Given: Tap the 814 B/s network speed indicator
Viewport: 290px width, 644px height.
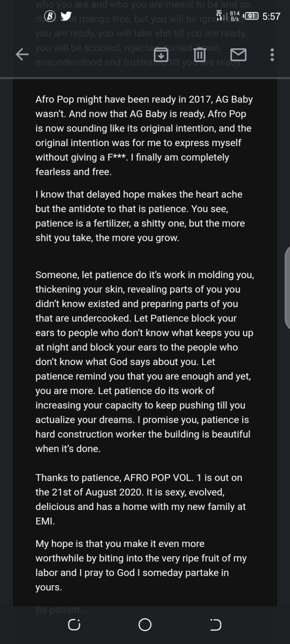Looking at the screenshot, I should point(235,17).
